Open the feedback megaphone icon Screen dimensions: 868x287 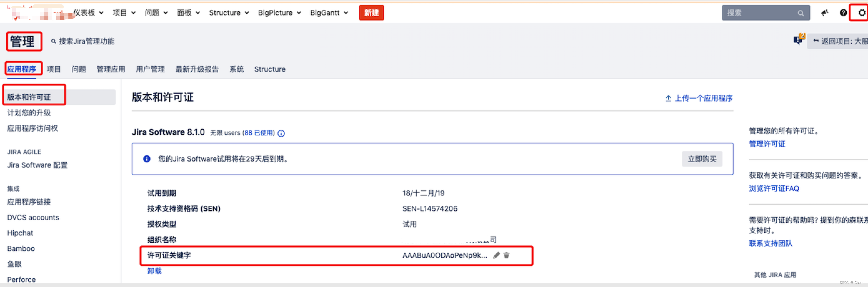[824, 13]
